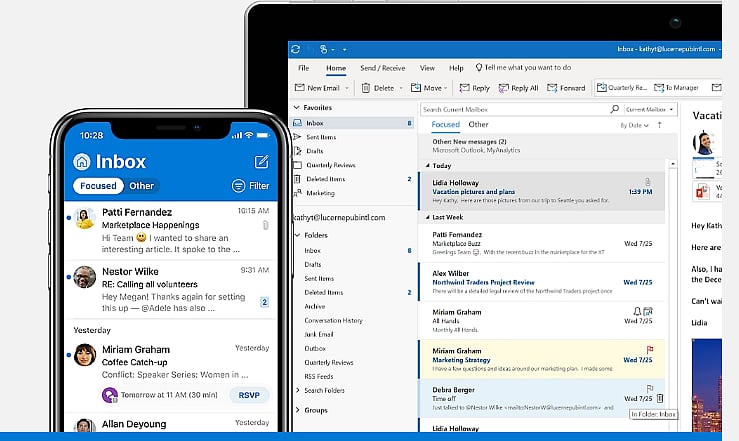The image size is (739, 441).
Task: Click the Delete trash icon in ribbon
Action: click(x=365, y=88)
